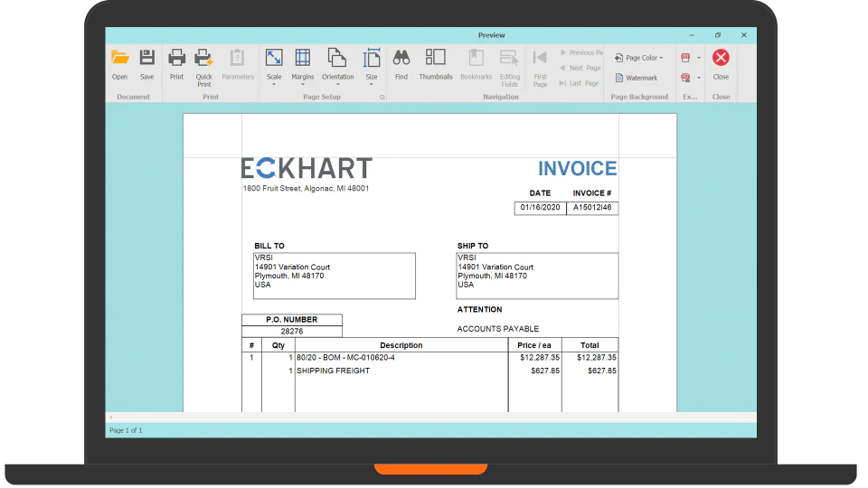Click the 'Page 1 of 1' status text
The height and width of the screenshot is (488, 868).
[x=126, y=430]
